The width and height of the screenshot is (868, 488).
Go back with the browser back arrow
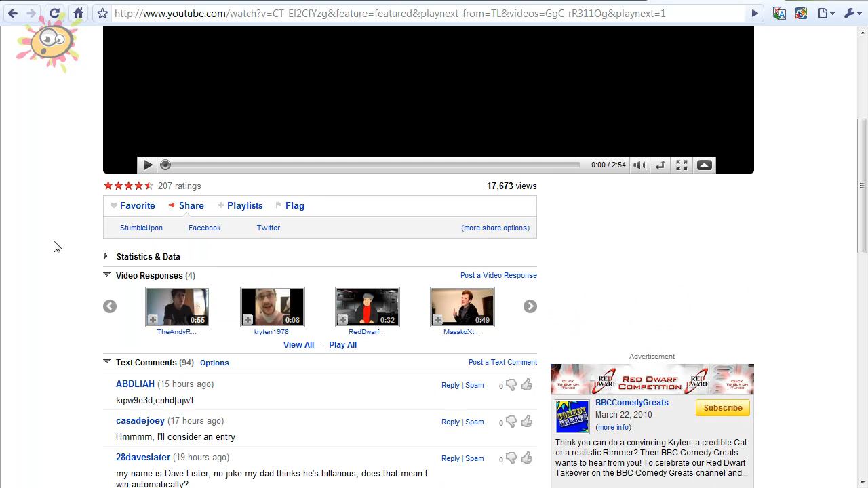point(13,13)
